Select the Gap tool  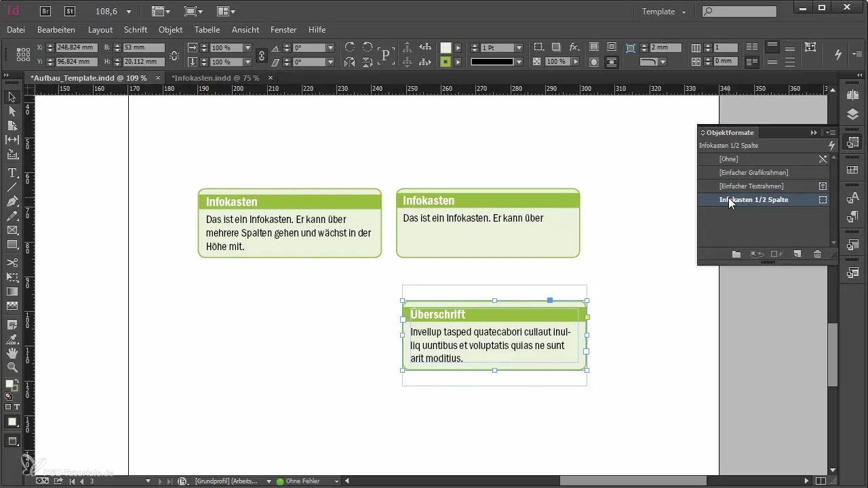click(12, 140)
